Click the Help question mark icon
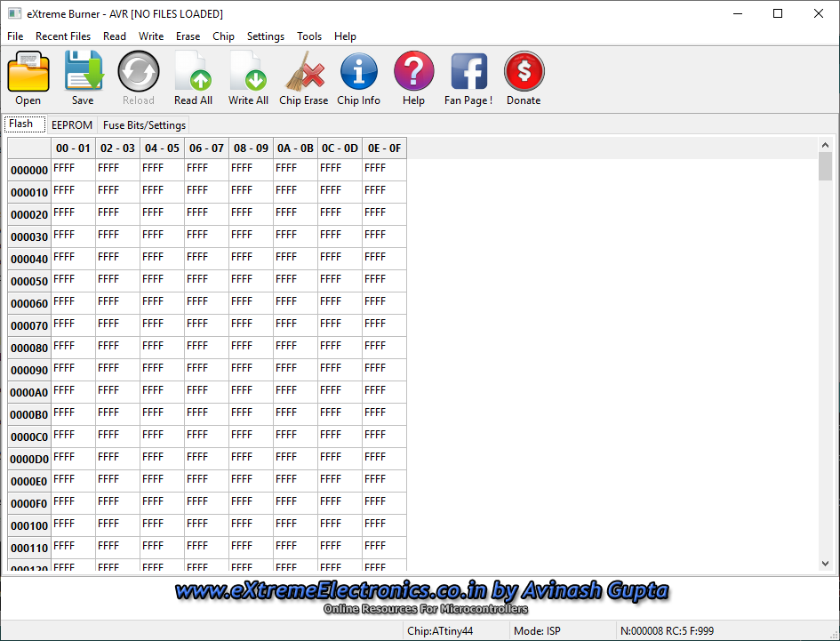 [x=413, y=71]
